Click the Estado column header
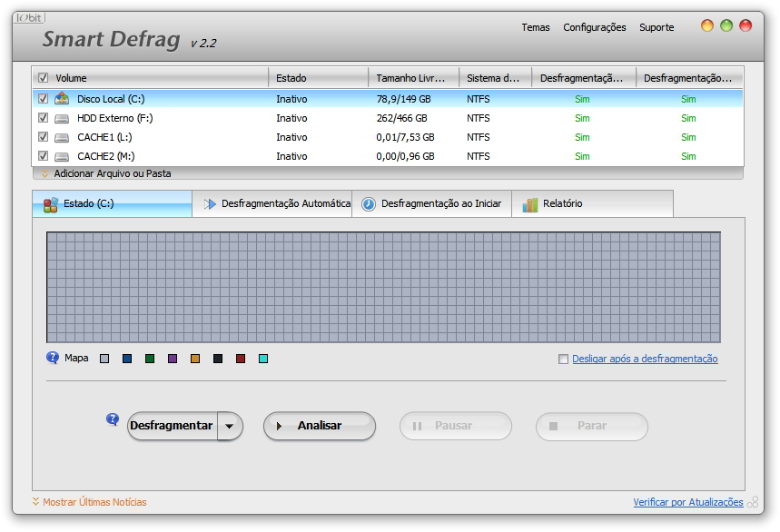The image size is (780, 532). tap(319, 78)
